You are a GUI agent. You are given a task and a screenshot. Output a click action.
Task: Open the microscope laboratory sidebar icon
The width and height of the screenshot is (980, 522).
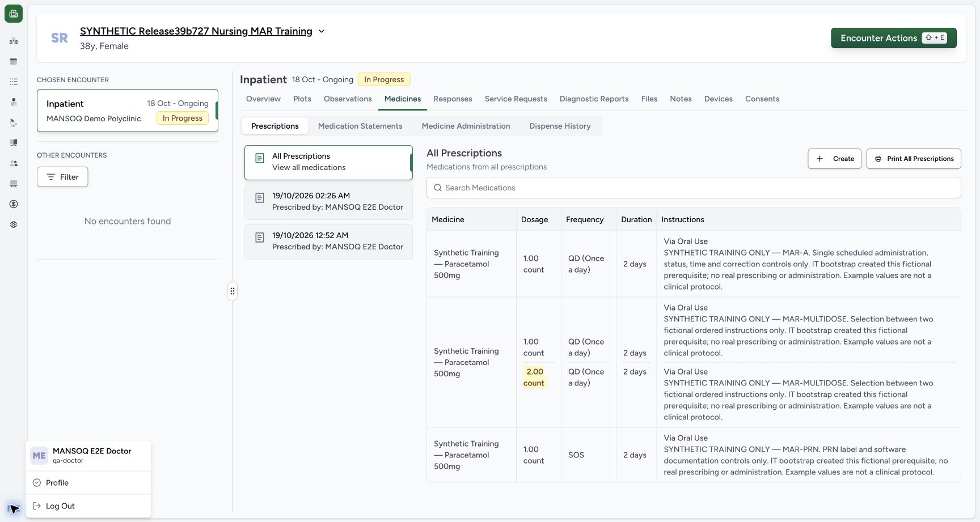tap(14, 122)
